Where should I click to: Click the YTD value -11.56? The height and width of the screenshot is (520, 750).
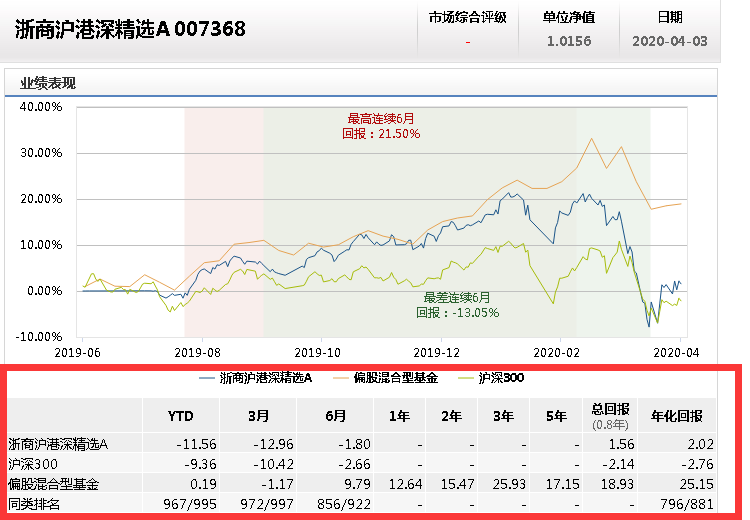[196, 444]
